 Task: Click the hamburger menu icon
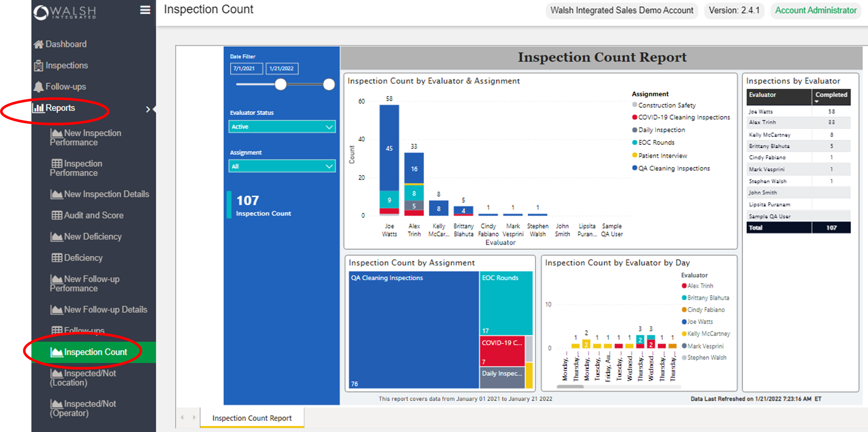pos(145,10)
